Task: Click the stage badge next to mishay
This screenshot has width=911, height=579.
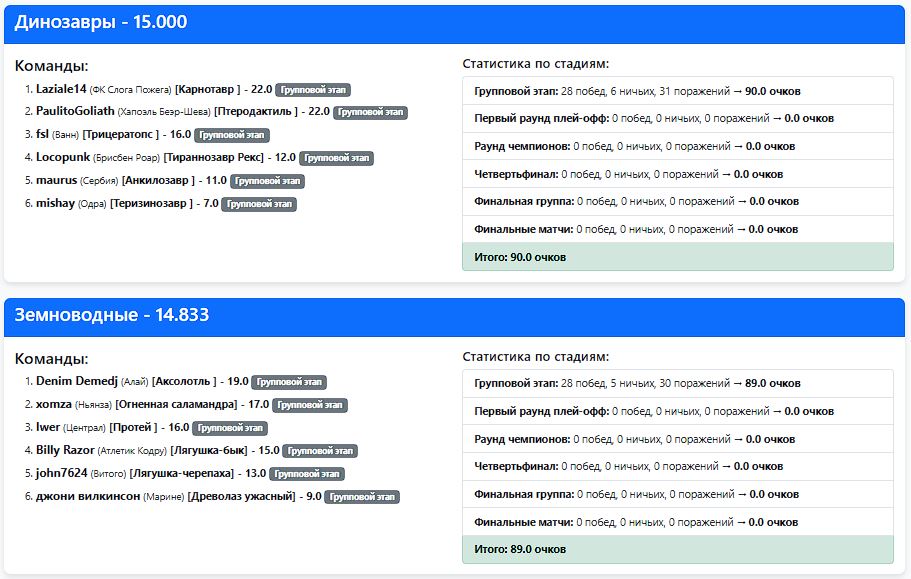Action: click(259, 204)
